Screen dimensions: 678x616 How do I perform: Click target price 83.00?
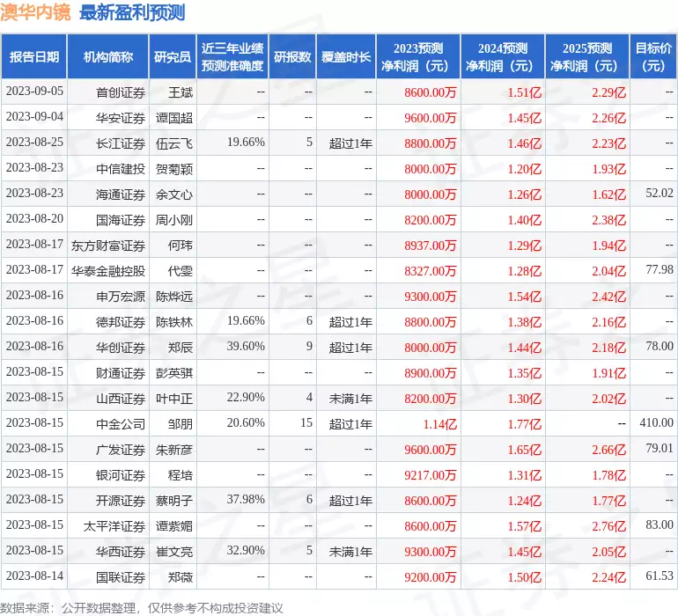(660, 524)
